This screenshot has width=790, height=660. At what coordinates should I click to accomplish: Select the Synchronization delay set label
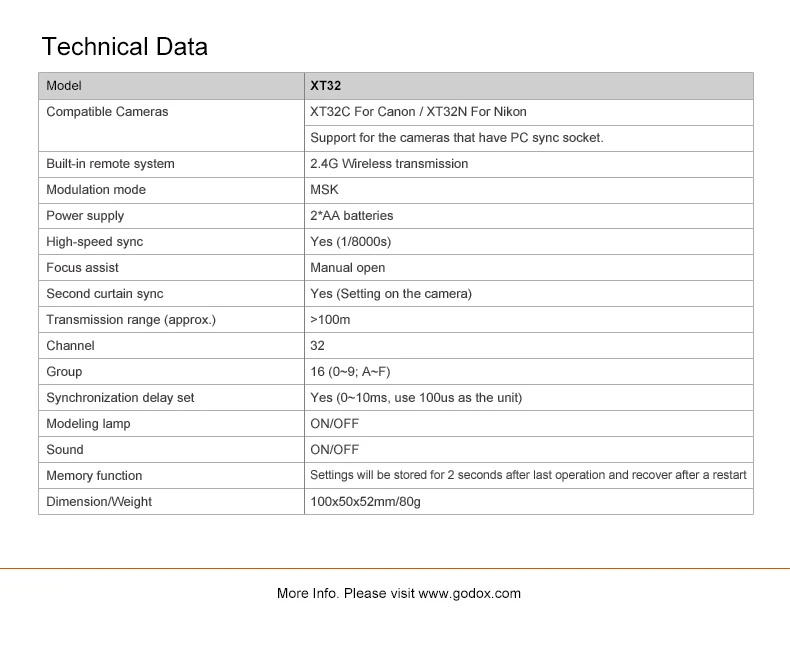pyautogui.click(x=120, y=398)
